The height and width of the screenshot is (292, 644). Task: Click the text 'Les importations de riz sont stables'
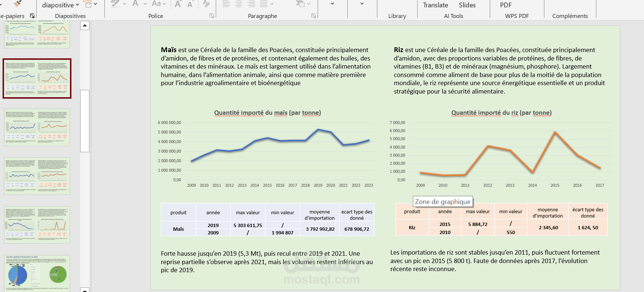click(x=440, y=252)
